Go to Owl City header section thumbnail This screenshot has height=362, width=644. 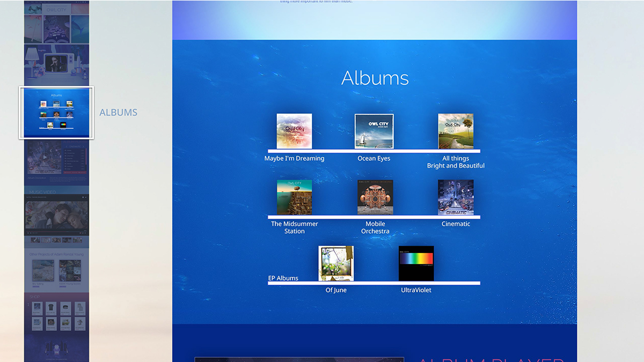click(56, 21)
